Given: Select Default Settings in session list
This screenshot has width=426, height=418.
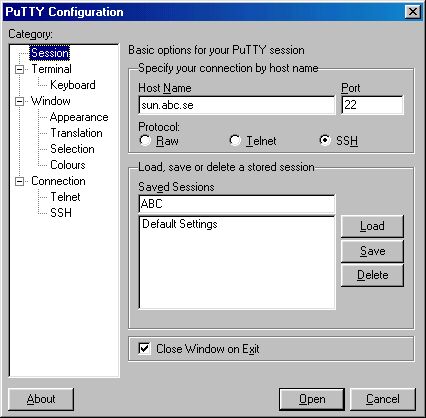Looking at the screenshot, I should [180, 224].
